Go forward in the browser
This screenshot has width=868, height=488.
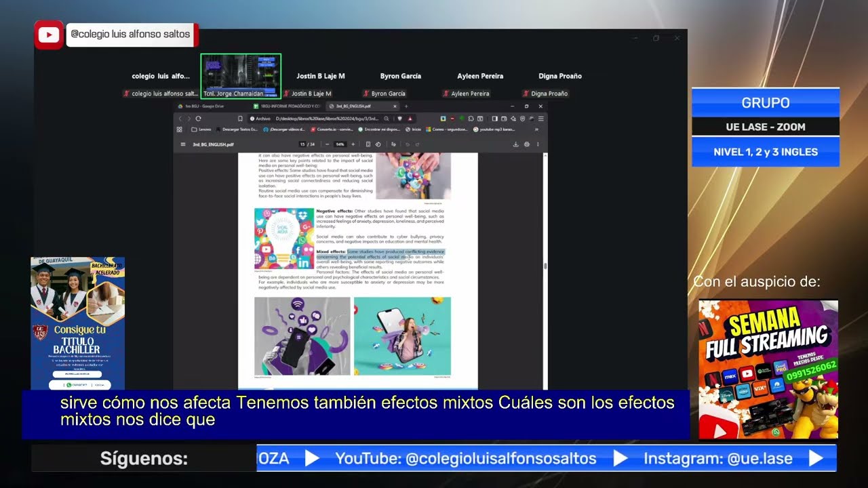189,119
